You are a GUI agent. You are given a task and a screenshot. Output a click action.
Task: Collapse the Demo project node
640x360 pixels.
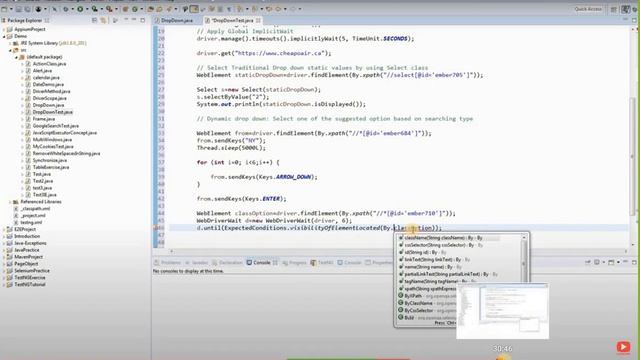pyautogui.click(x=4, y=36)
